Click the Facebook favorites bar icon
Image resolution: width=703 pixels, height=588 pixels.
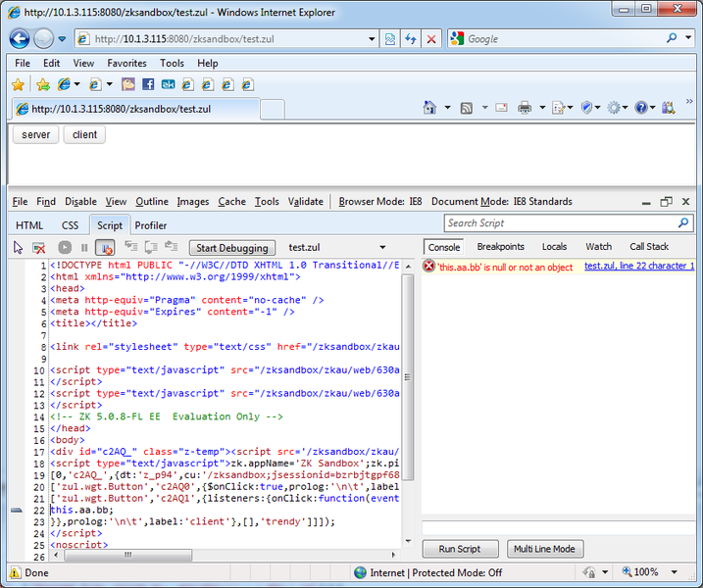[148, 84]
